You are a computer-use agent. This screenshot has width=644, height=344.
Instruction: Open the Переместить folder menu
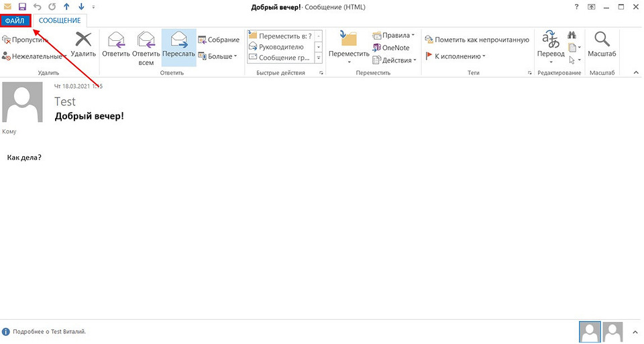click(349, 47)
